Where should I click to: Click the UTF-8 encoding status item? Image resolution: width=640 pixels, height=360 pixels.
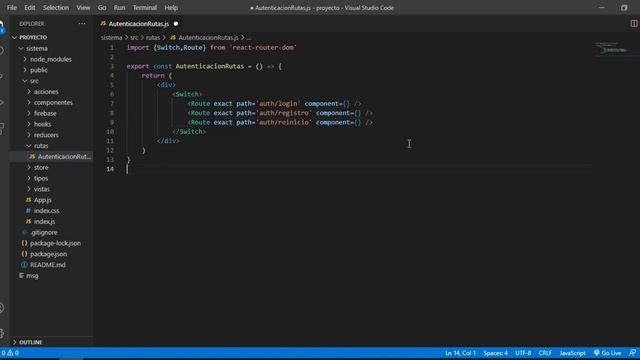(x=523, y=353)
